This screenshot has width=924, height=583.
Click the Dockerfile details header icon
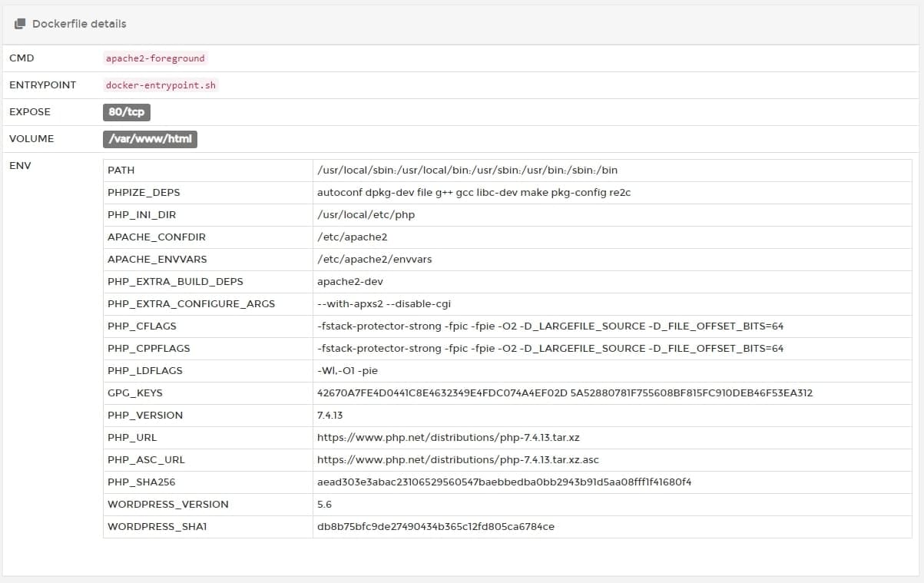tap(21, 24)
